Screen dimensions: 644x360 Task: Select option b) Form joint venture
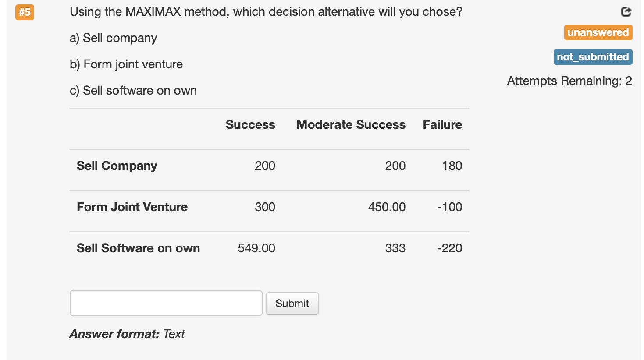[x=126, y=64]
